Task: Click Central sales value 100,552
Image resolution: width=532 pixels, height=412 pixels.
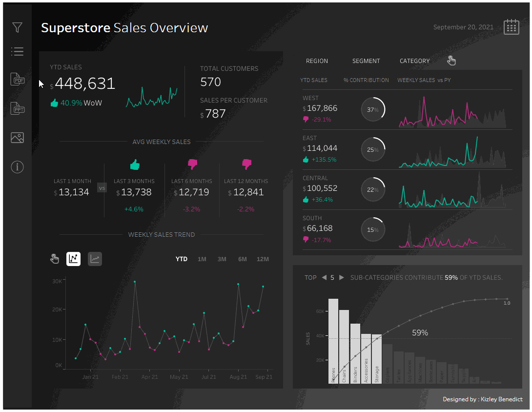Action: point(322,188)
